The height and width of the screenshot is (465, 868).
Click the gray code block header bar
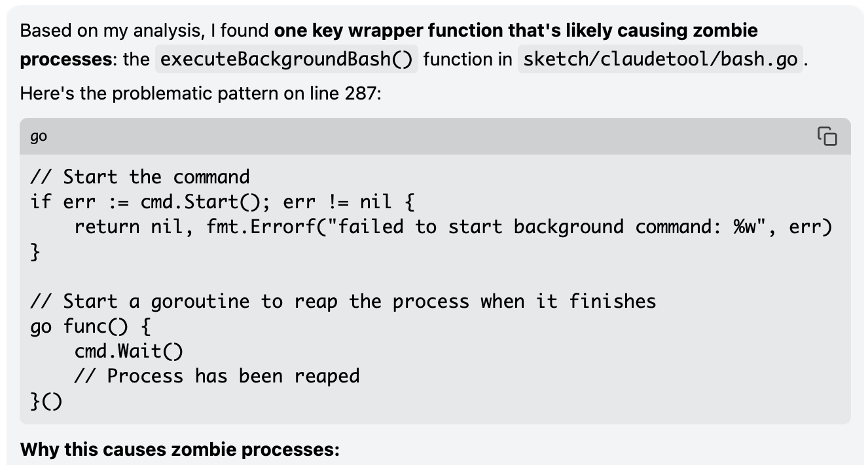pos(435,136)
